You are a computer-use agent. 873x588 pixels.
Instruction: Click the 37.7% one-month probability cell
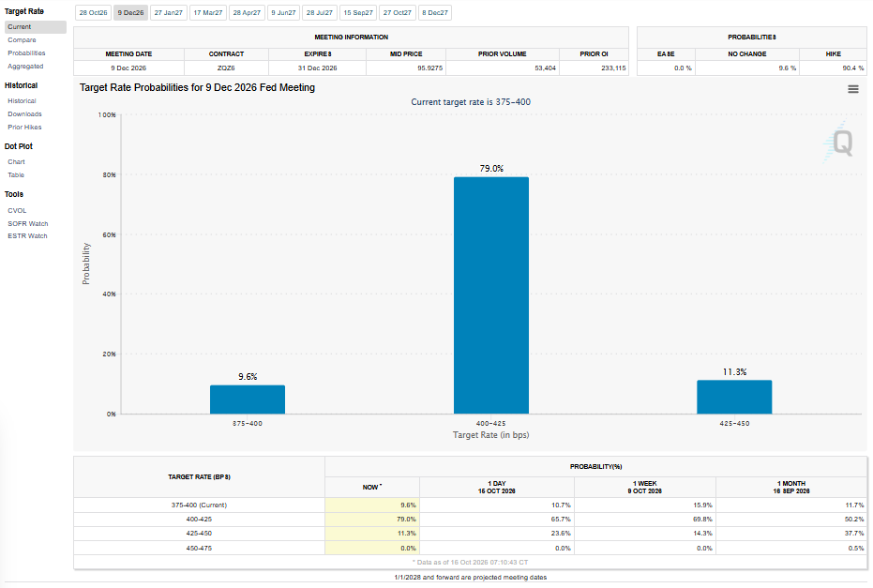tap(791, 534)
